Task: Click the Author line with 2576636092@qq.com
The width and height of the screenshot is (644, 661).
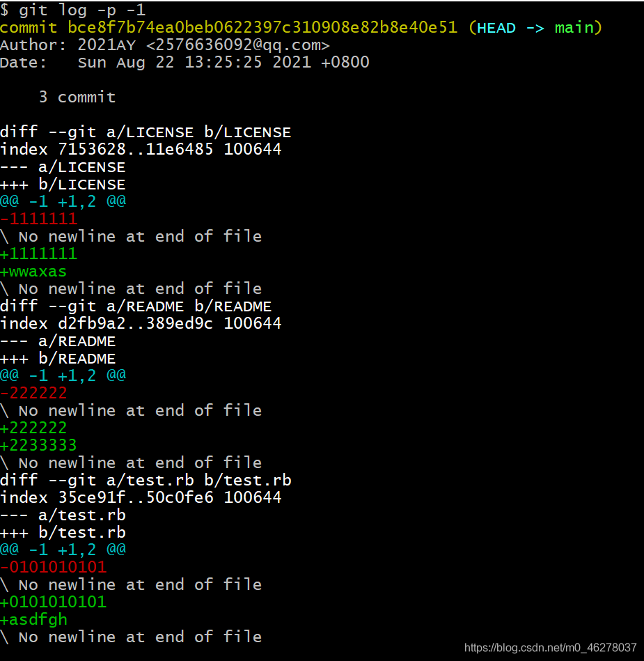Action: point(165,45)
